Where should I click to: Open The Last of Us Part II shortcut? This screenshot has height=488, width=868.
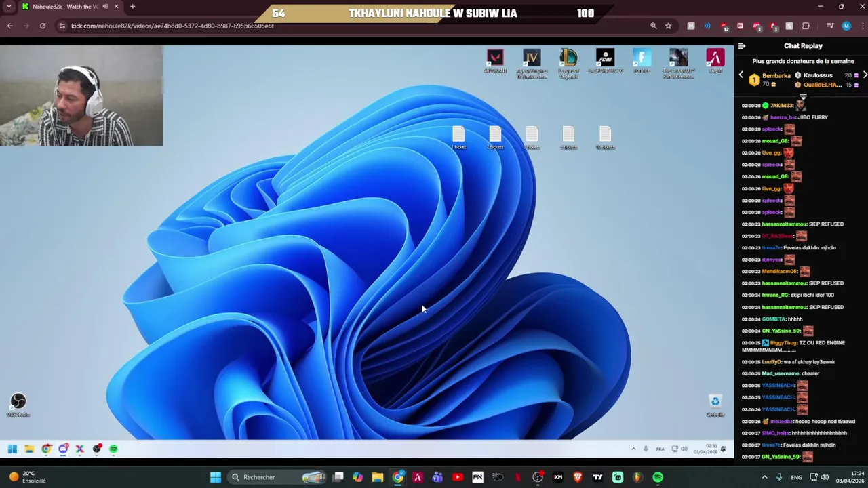[678, 63]
